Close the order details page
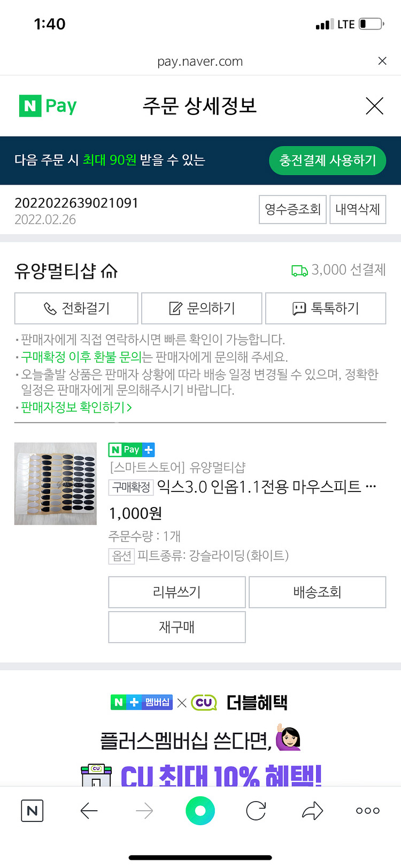The width and height of the screenshot is (401, 868). [x=374, y=106]
